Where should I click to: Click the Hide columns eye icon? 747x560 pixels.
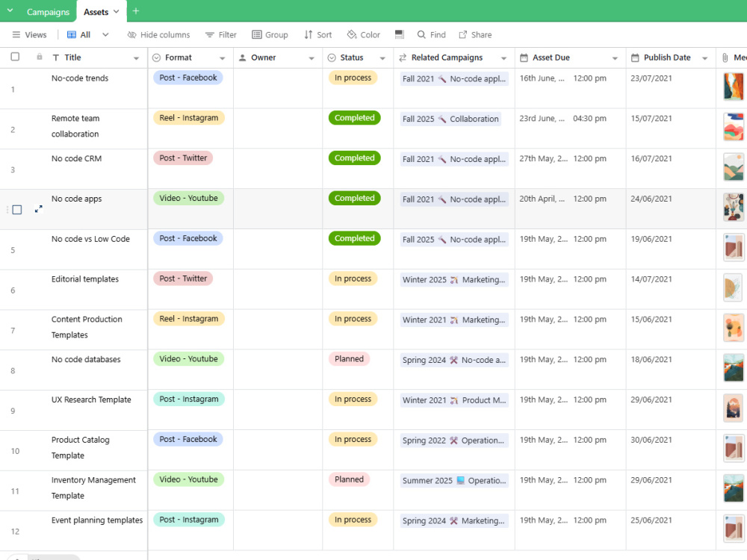[x=132, y=35]
